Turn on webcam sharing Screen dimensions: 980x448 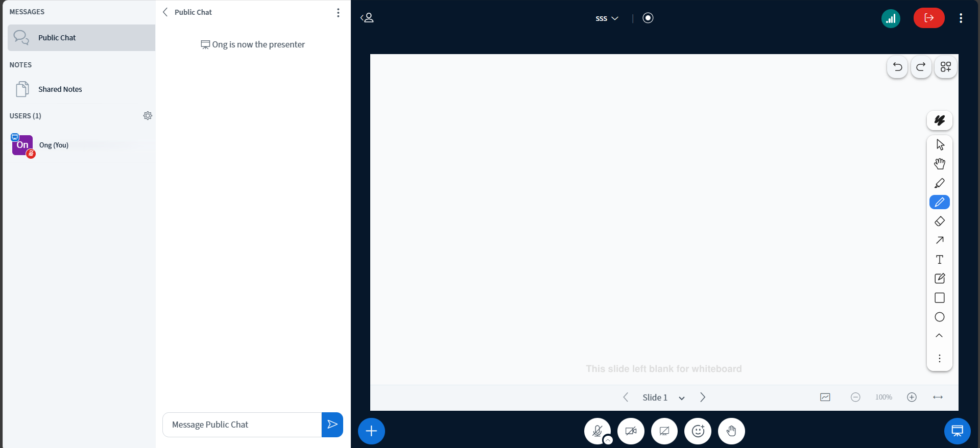click(631, 431)
